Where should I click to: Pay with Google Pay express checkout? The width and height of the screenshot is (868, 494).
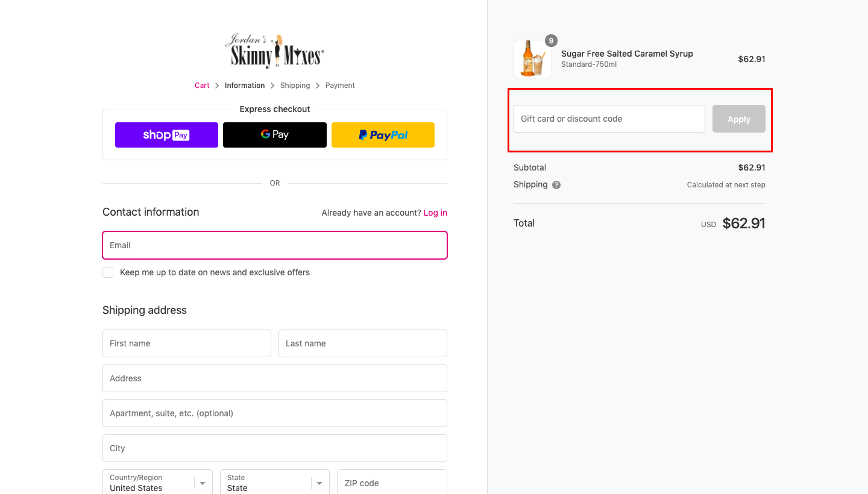coord(275,135)
